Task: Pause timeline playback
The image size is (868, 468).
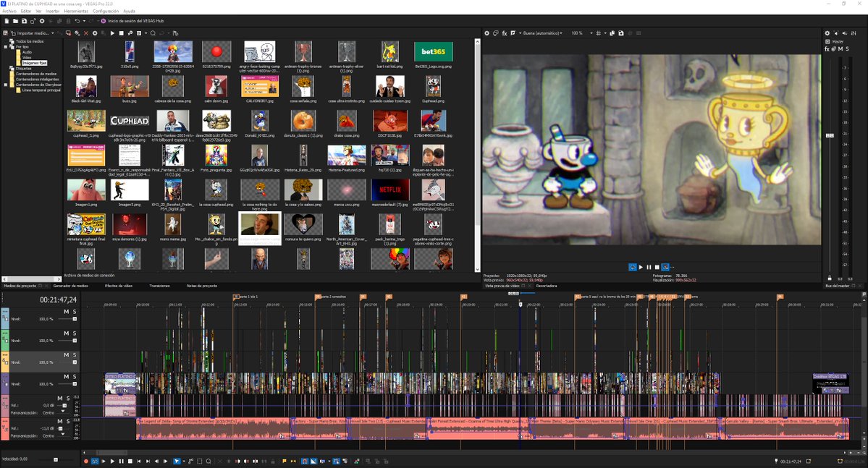Action: pyautogui.click(x=121, y=461)
